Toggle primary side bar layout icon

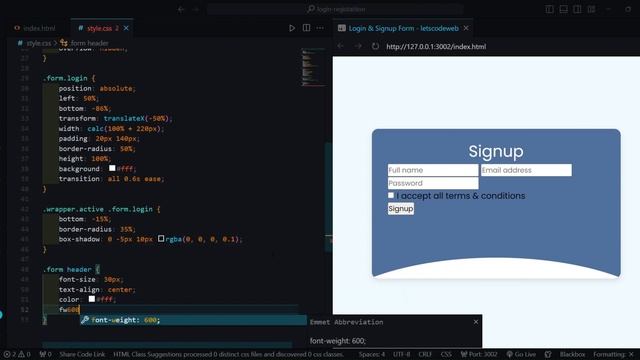pos(550,9)
